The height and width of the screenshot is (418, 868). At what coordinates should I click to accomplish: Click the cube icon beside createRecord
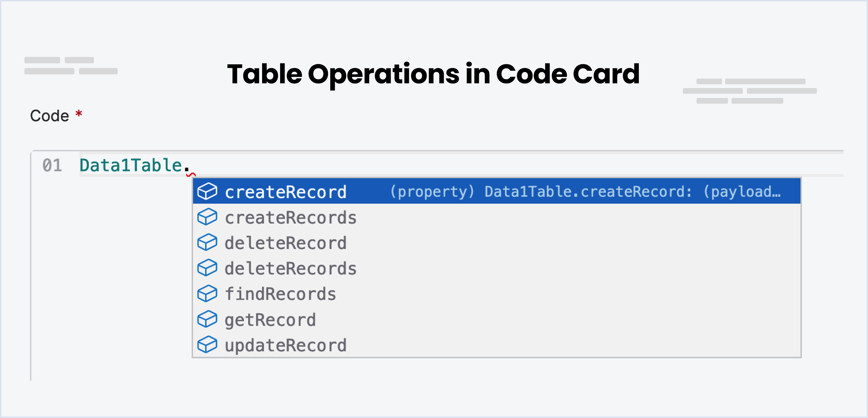click(x=207, y=191)
